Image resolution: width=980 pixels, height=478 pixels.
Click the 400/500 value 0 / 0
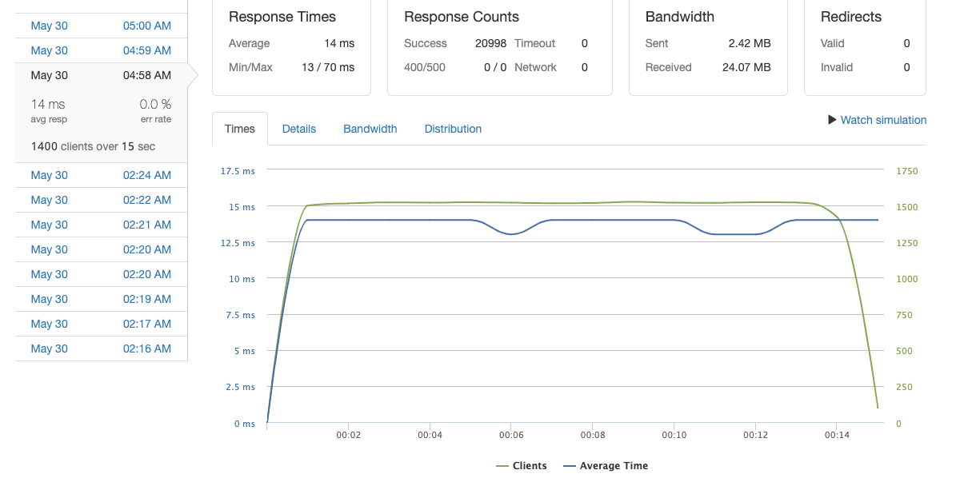click(x=495, y=67)
